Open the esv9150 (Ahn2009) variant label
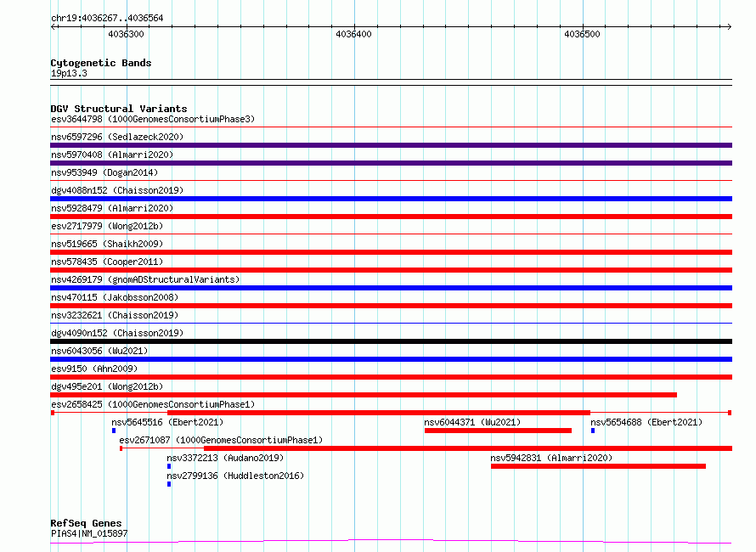The width and height of the screenshot is (756, 552). [94, 369]
